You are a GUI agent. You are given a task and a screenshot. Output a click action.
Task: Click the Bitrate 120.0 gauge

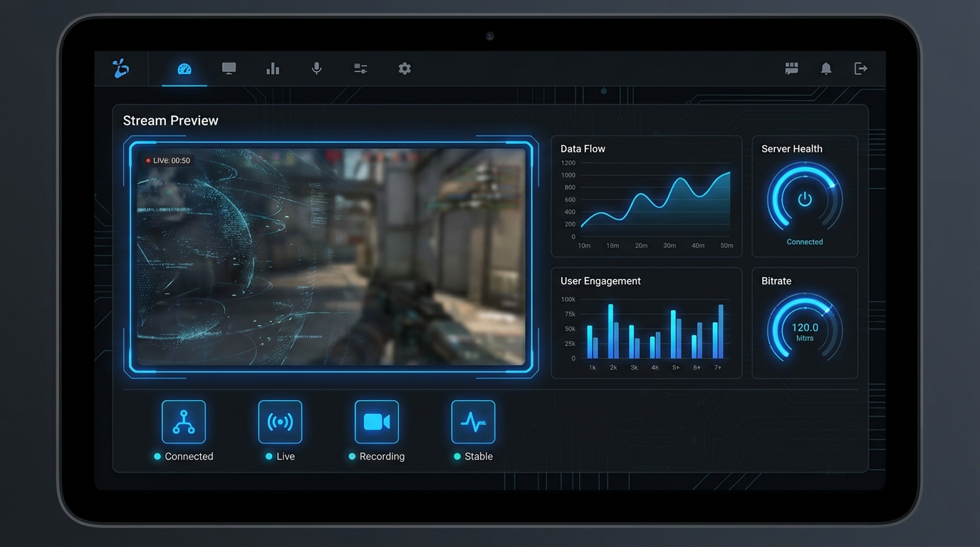tap(805, 331)
